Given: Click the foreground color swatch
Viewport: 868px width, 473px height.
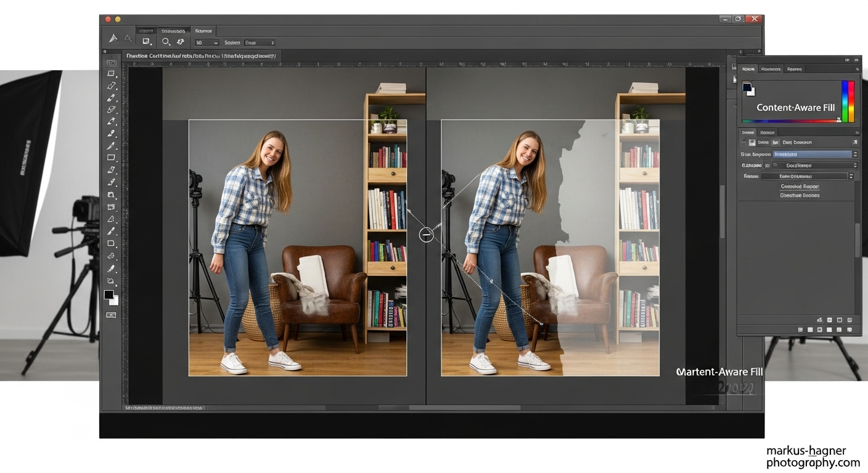Looking at the screenshot, I should [108, 294].
